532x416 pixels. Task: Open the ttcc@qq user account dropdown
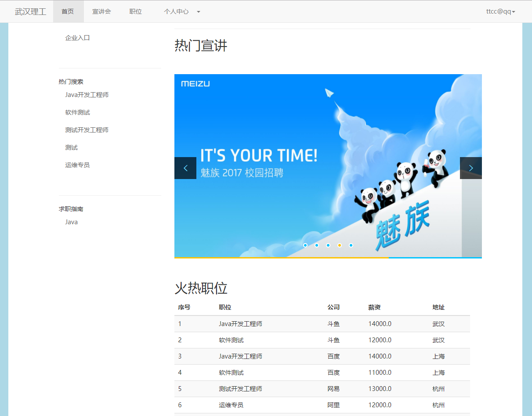(500, 11)
